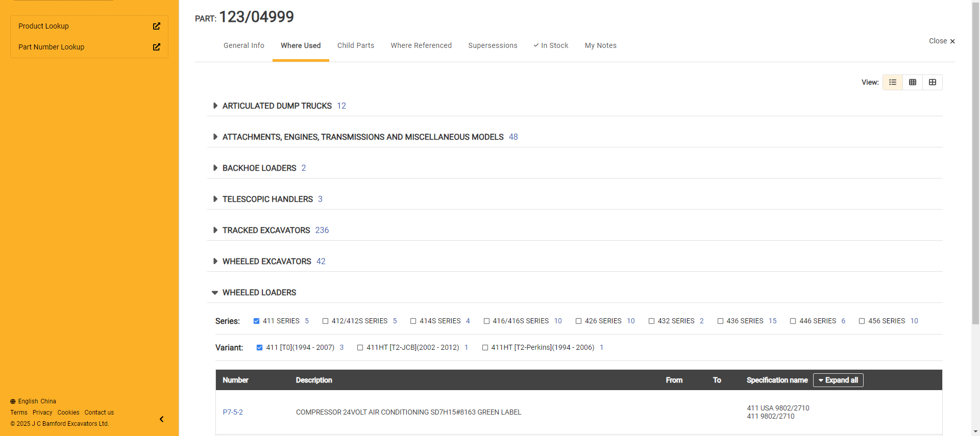This screenshot has height=436, width=980.
Task: Open part number P7-5-2 link
Action: point(233,412)
